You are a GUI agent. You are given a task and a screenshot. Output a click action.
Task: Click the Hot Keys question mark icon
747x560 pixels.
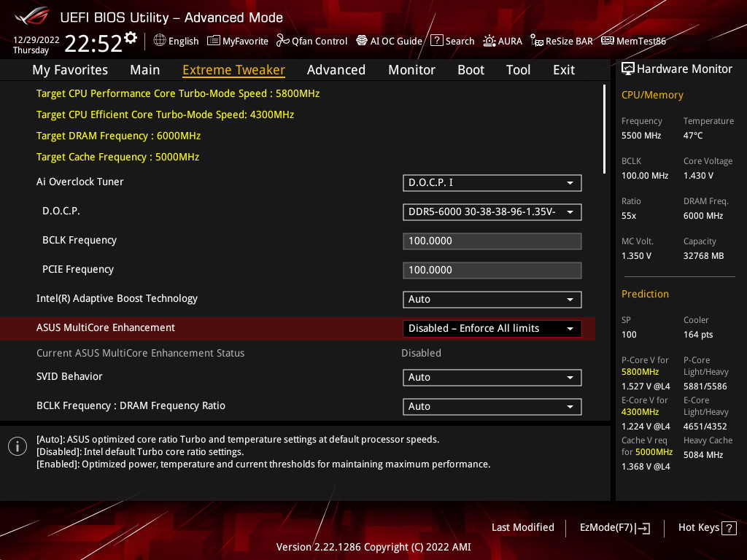(729, 528)
